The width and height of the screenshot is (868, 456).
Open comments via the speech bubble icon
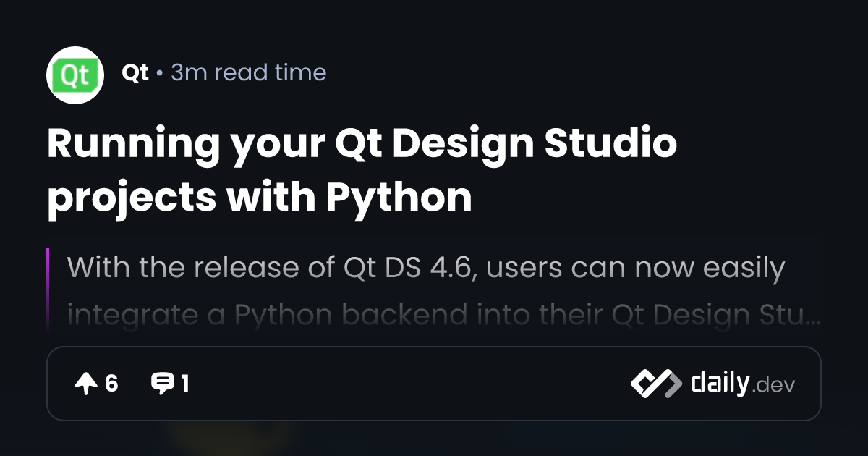[161, 384]
